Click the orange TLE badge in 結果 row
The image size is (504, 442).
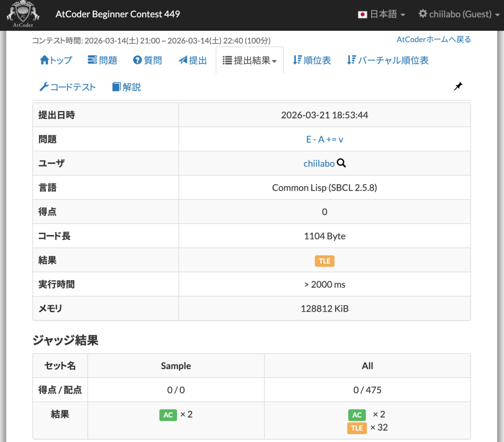[x=325, y=261]
